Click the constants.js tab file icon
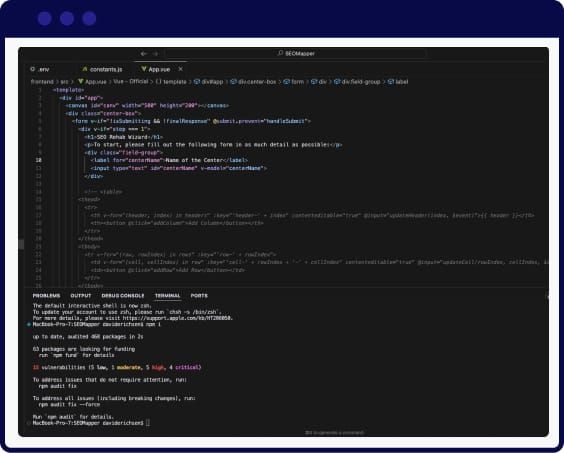The width and height of the screenshot is (564, 453). click(x=85, y=69)
